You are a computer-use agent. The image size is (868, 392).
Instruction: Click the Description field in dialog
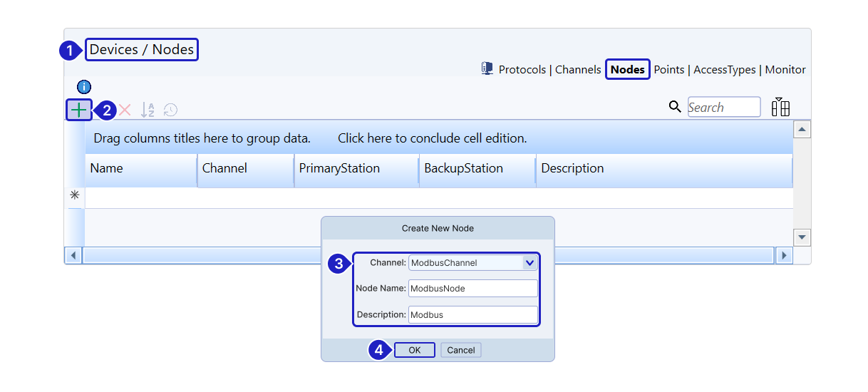[x=472, y=315]
